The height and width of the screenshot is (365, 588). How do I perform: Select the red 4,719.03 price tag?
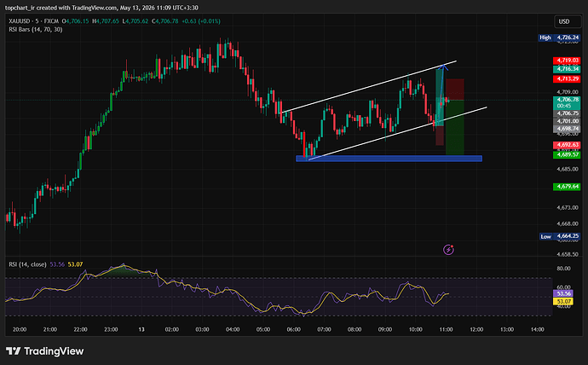click(x=567, y=61)
